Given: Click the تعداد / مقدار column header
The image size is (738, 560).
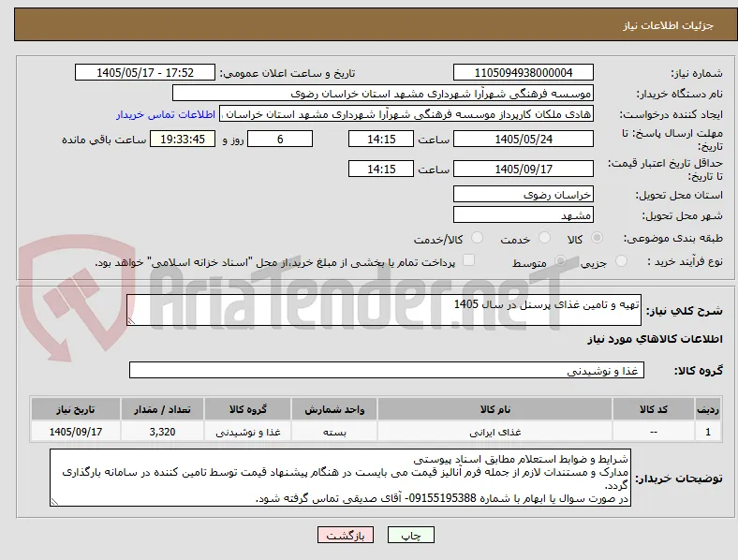Looking at the screenshot, I should 162,409.
